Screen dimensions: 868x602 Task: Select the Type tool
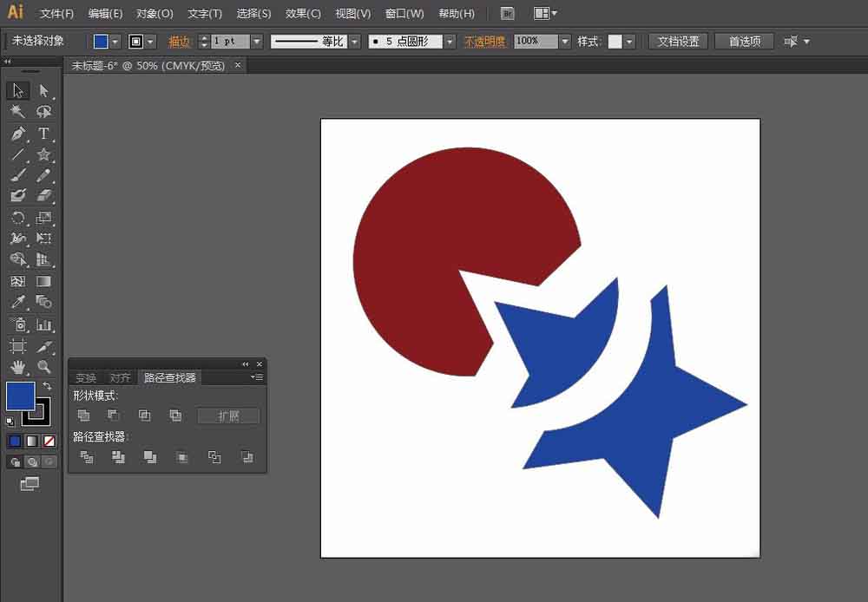43,134
